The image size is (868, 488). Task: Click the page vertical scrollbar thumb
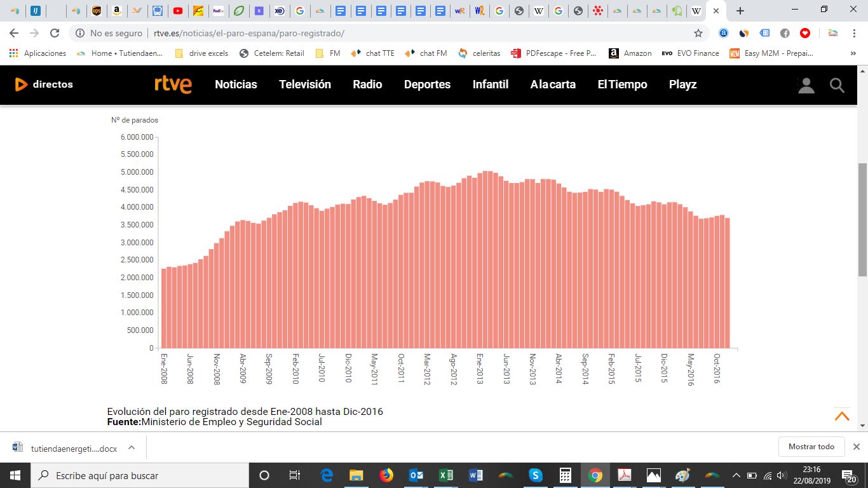tap(862, 219)
